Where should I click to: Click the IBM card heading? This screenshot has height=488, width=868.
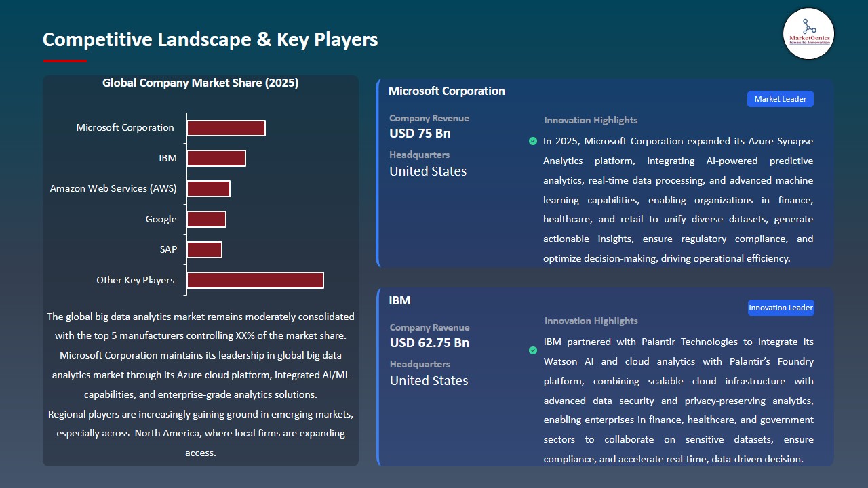pos(399,300)
